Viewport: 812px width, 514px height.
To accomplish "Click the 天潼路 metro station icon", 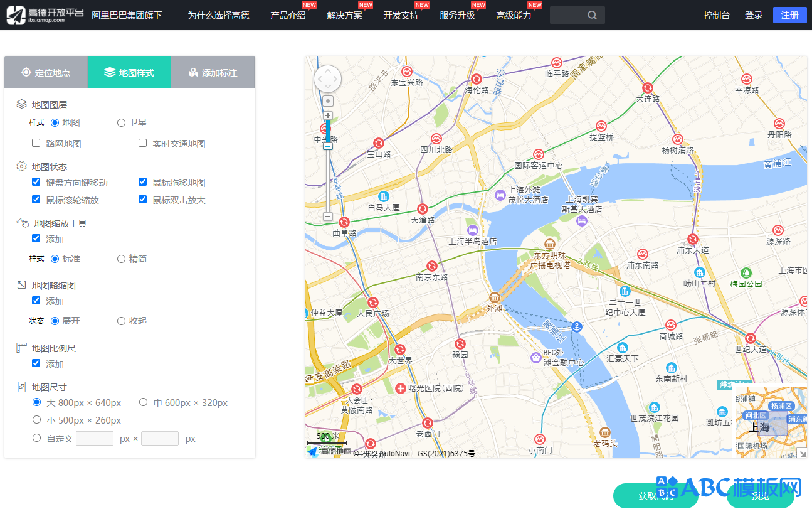I will tap(423, 209).
